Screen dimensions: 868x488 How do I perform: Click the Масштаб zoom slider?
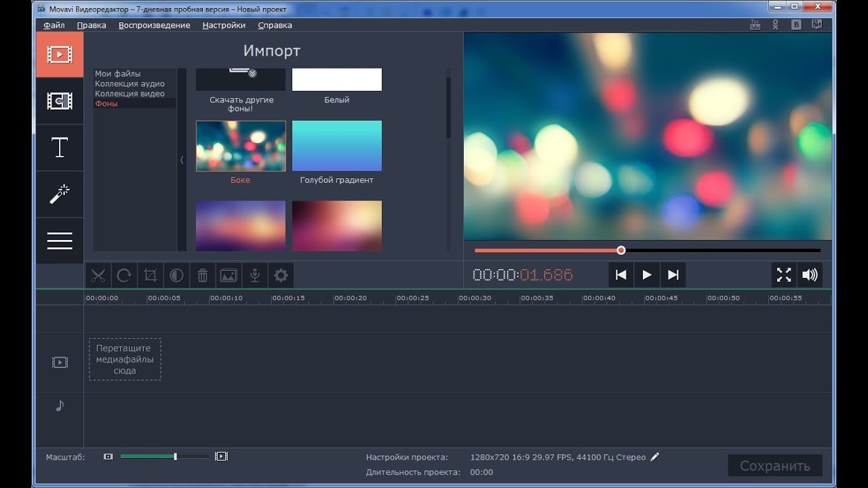click(164, 457)
